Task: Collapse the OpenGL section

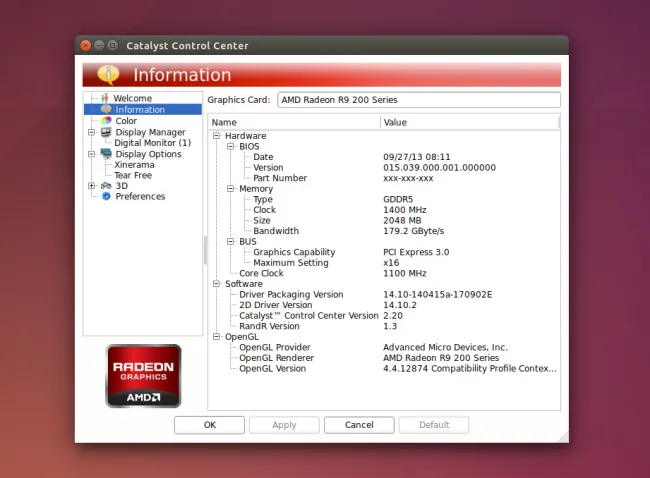Action: coord(216,337)
